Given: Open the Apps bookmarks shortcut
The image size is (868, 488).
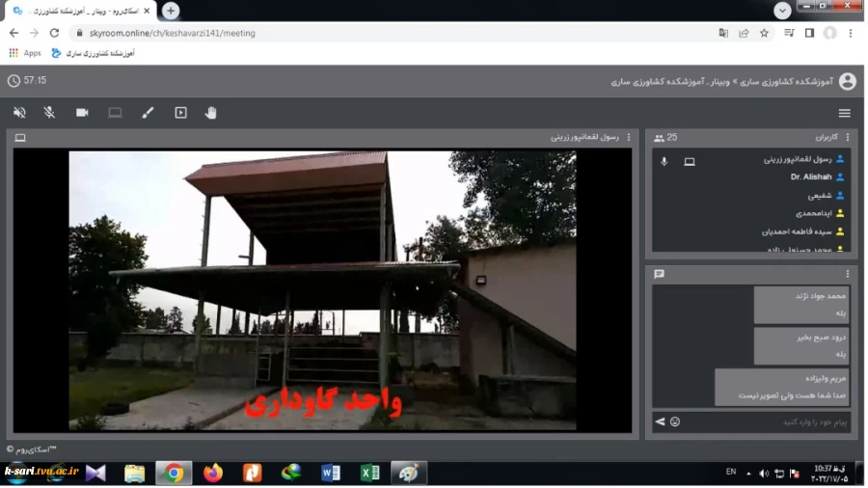Looking at the screenshot, I should (x=25, y=53).
